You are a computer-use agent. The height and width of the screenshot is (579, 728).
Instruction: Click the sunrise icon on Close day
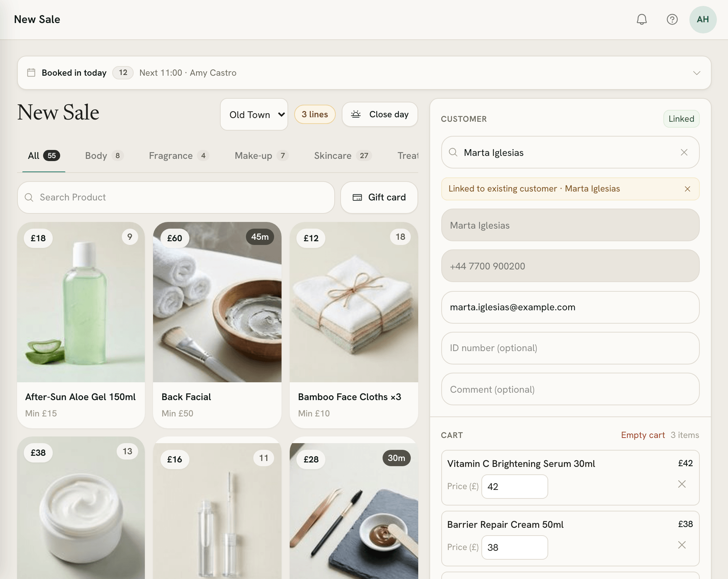tap(356, 114)
